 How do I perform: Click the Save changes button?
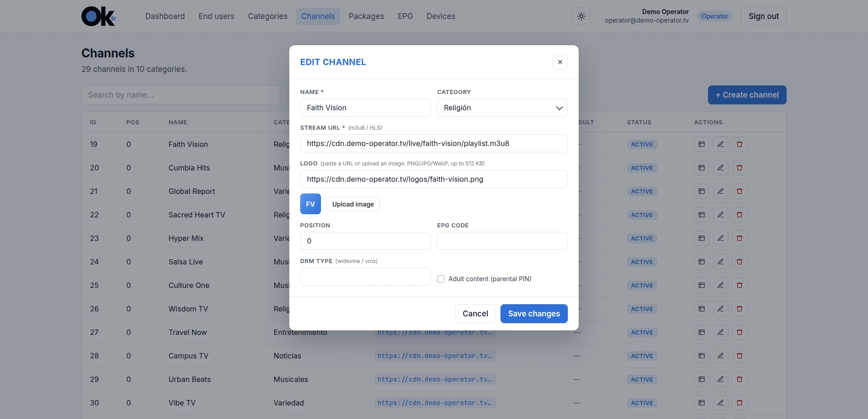pyautogui.click(x=534, y=314)
